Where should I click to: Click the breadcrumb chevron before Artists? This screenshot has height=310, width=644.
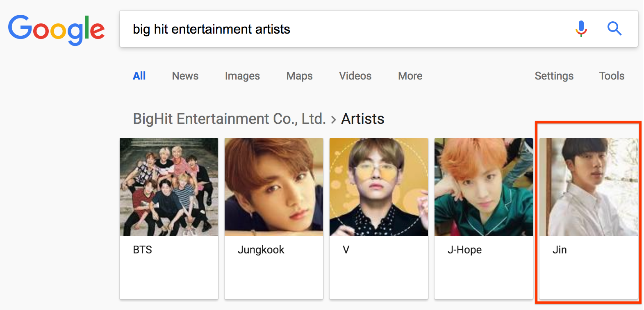[333, 120]
